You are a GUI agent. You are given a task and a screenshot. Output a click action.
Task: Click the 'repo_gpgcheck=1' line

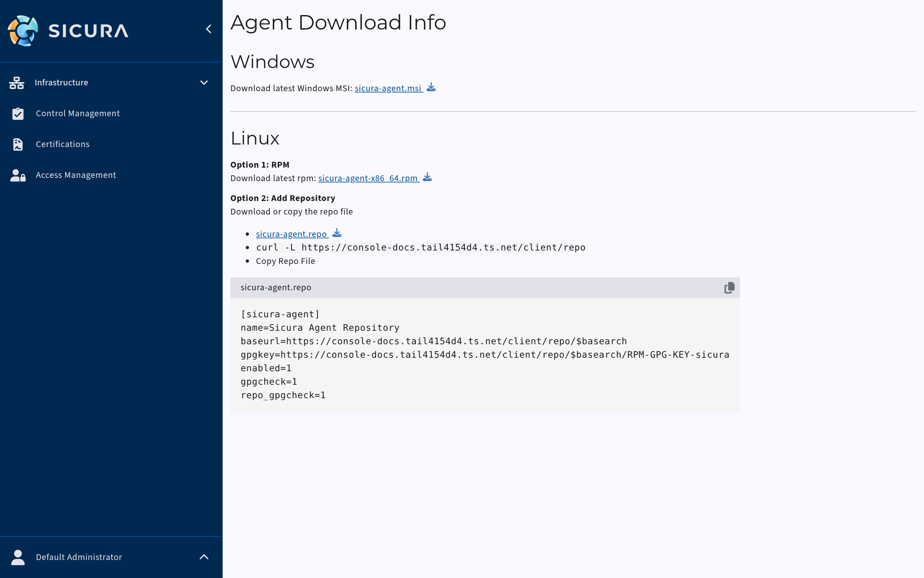tap(283, 395)
